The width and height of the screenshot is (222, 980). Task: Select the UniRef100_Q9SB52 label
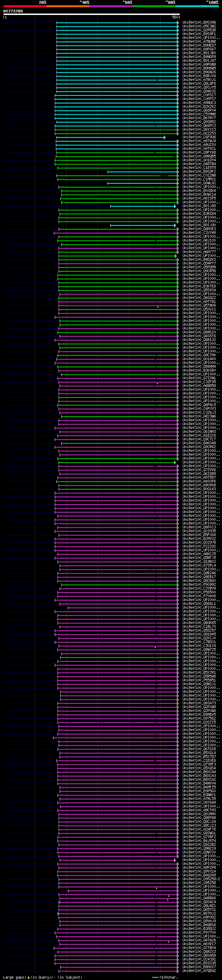point(199,122)
